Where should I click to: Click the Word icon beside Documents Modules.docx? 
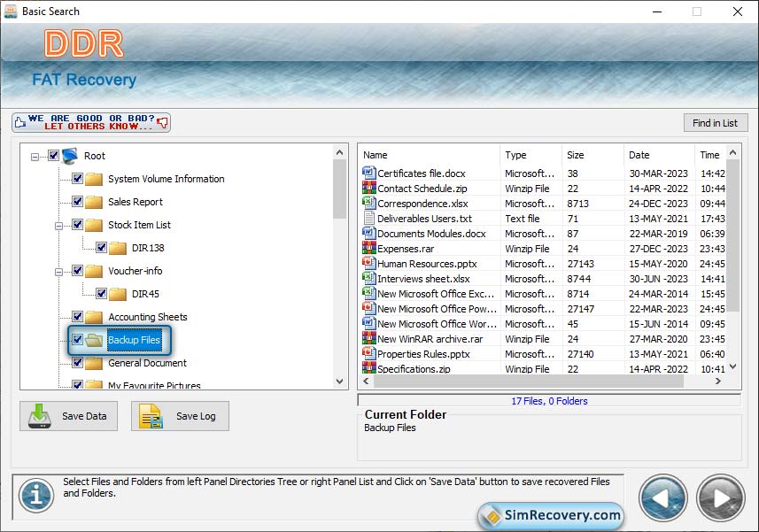pos(368,233)
